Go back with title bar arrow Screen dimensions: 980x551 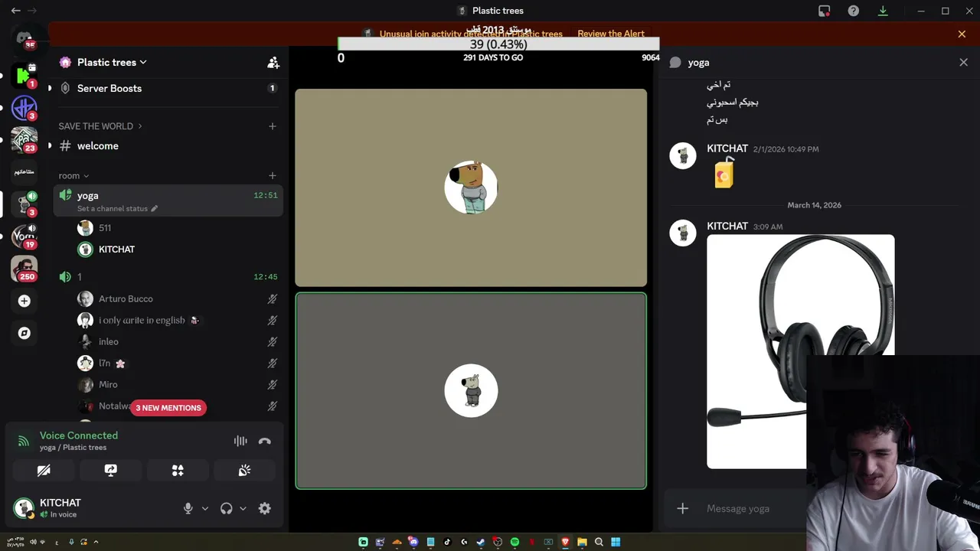(x=15, y=11)
